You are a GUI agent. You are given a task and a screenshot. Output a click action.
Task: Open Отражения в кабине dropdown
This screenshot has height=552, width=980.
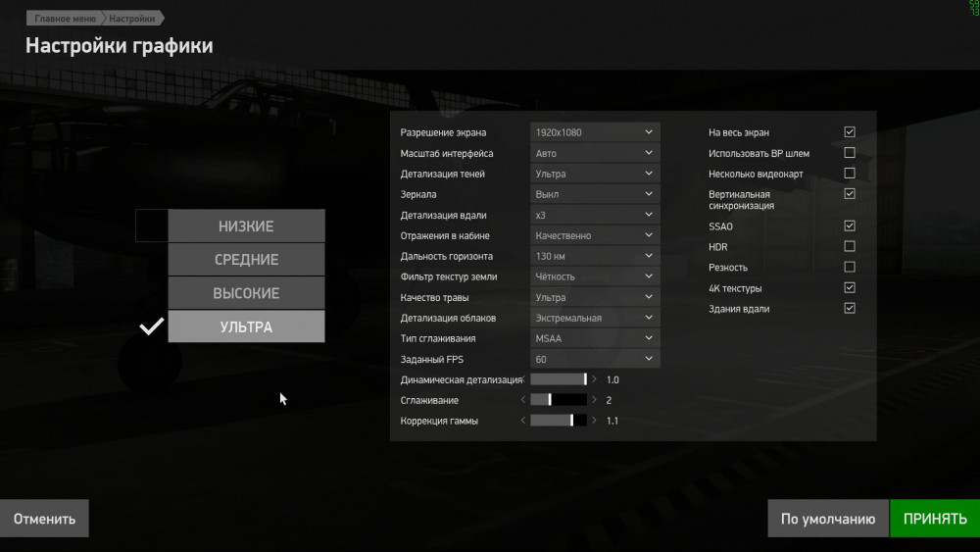(595, 235)
